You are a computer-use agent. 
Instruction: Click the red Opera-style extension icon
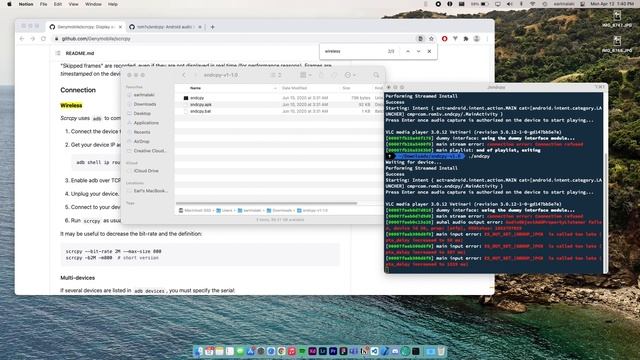pyautogui.click(x=444, y=39)
